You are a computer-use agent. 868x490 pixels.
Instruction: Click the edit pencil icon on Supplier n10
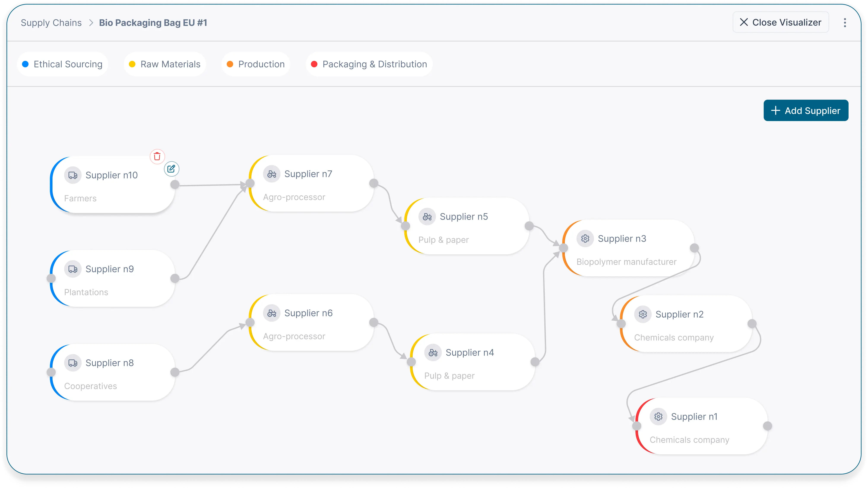click(x=171, y=169)
